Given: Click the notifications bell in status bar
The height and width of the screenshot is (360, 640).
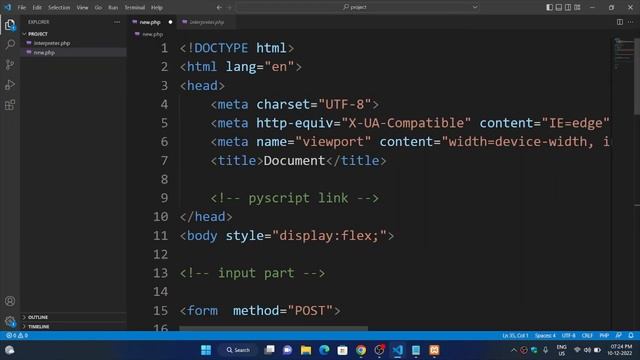Looking at the screenshot, I should pos(631,336).
